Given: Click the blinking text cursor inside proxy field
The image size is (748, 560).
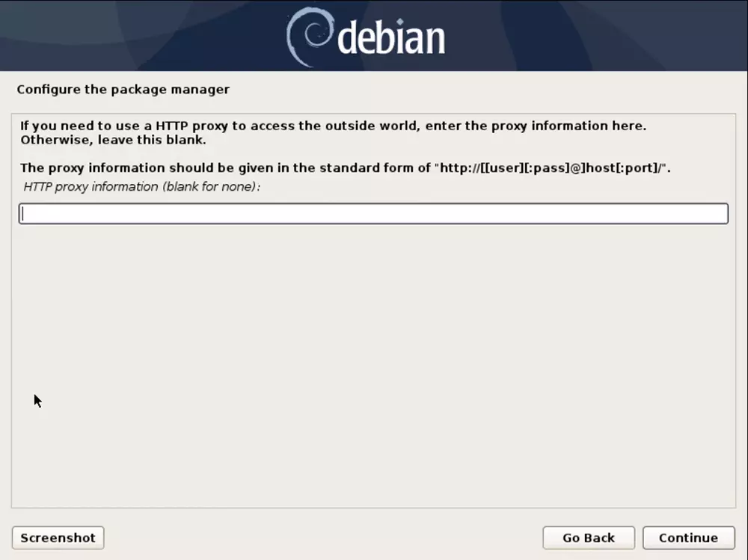Looking at the screenshot, I should (22, 214).
